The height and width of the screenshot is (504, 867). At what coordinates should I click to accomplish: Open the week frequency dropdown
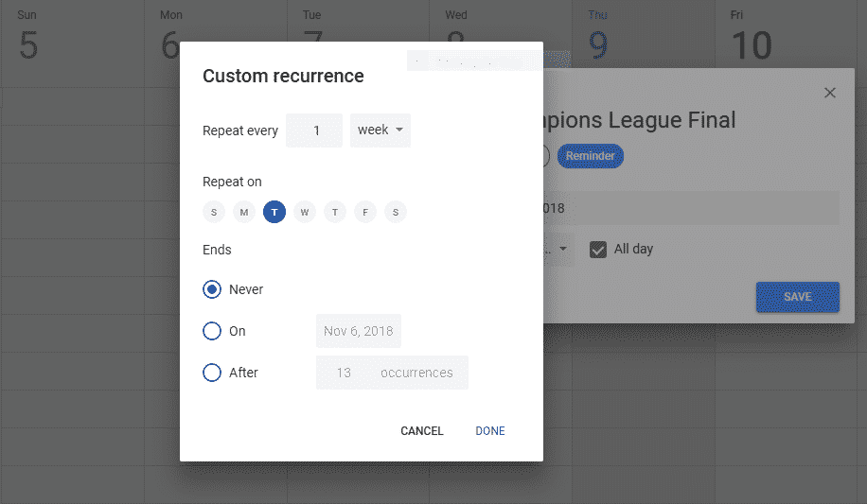[380, 130]
